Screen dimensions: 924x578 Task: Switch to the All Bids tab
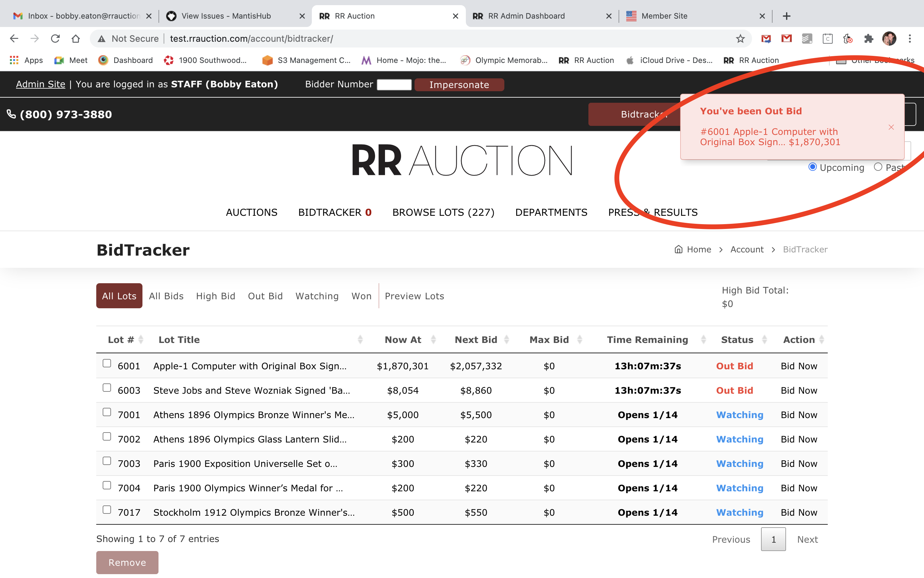coord(166,296)
